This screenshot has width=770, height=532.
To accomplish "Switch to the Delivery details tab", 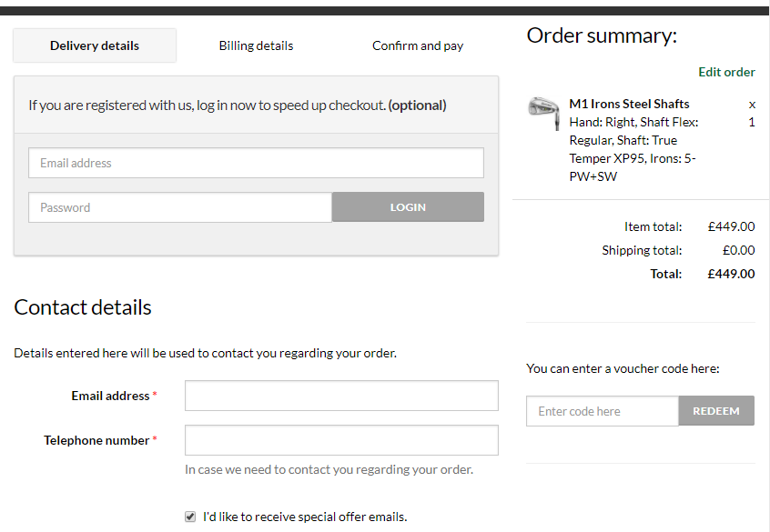I will point(95,45).
